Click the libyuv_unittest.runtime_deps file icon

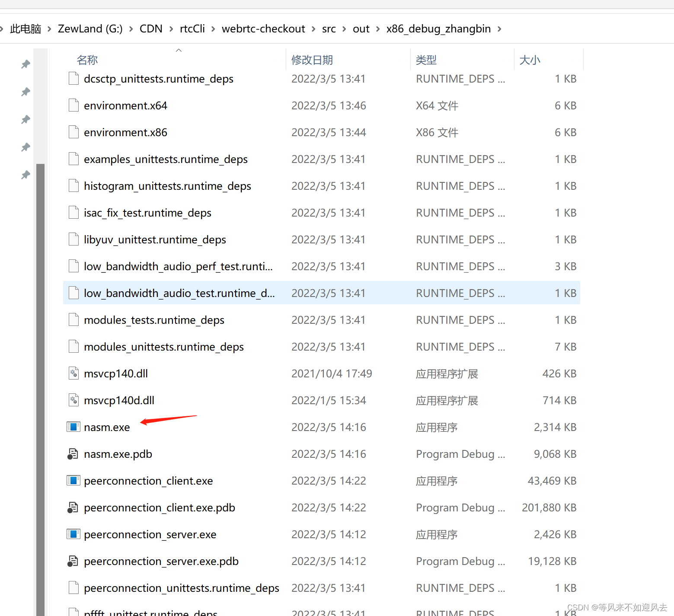click(73, 239)
